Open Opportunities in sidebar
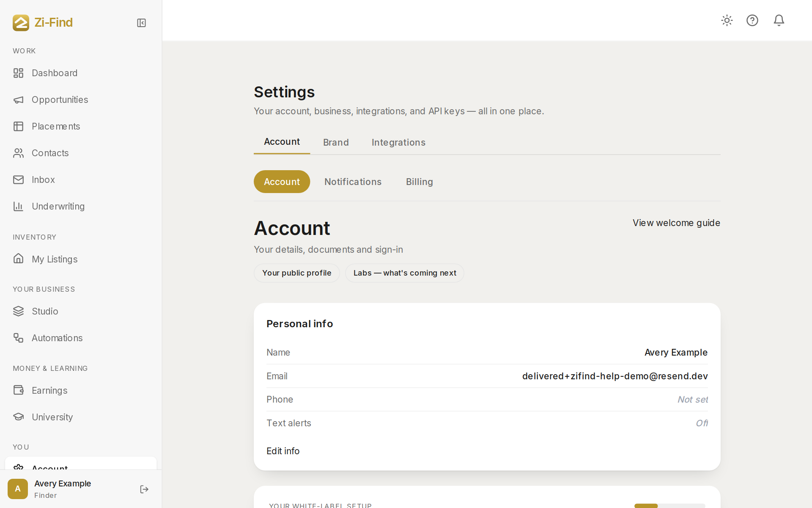The image size is (812, 508). (x=60, y=100)
